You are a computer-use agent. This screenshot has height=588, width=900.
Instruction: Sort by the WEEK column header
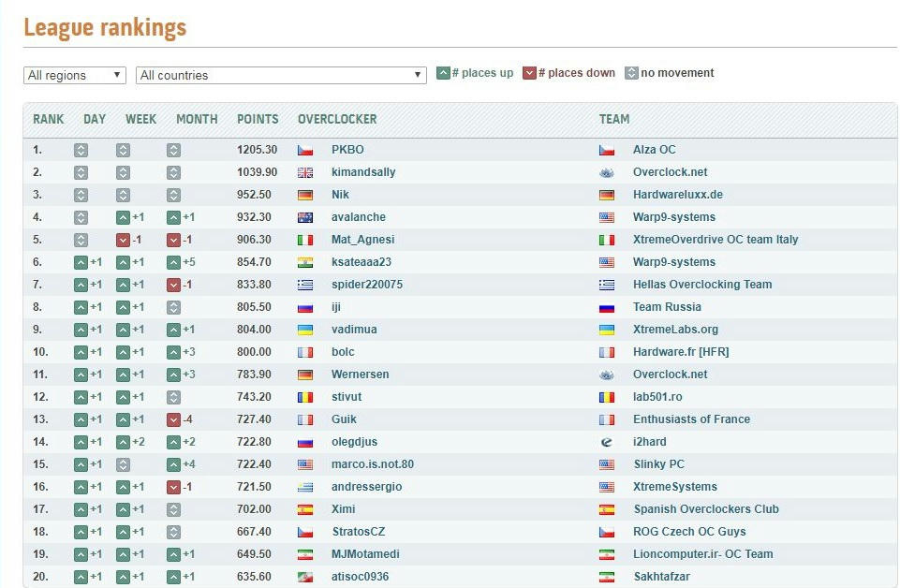pyautogui.click(x=141, y=119)
